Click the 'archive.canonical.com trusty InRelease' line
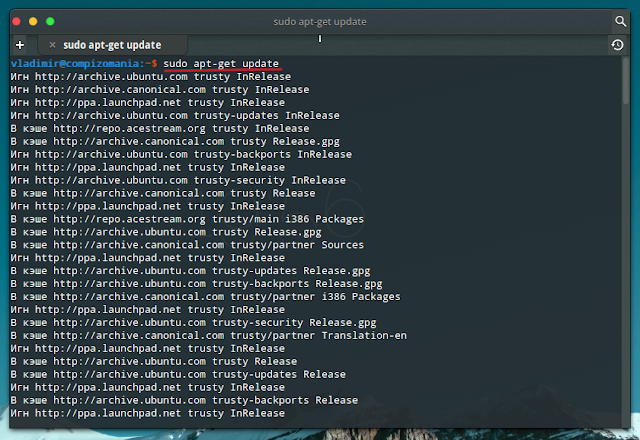 tap(160, 90)
